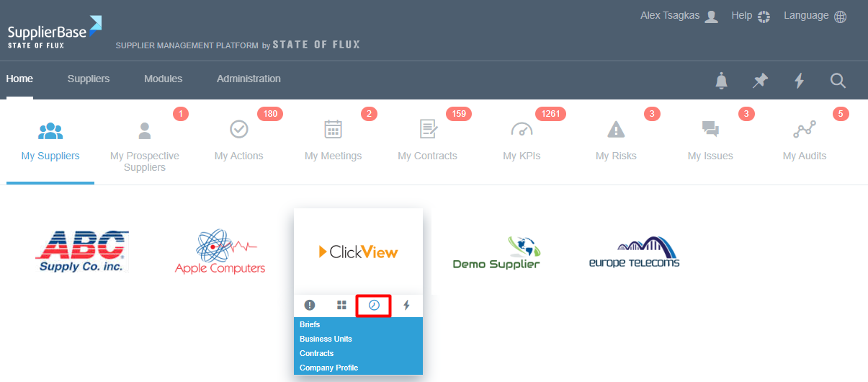Click the lightning bolt in navigation bar
868x382 pixels.
799,81
